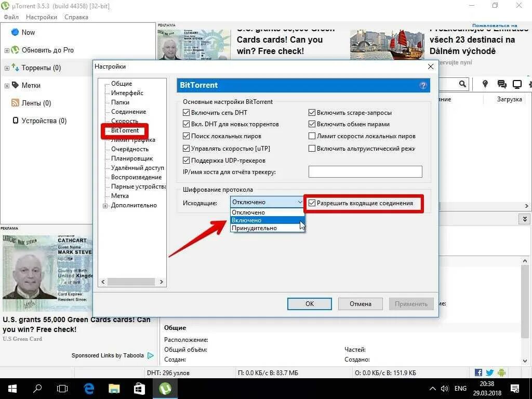Select Принудительно in encryption dropdown
This screenshot has width=532, height=399.
point(255,228)
